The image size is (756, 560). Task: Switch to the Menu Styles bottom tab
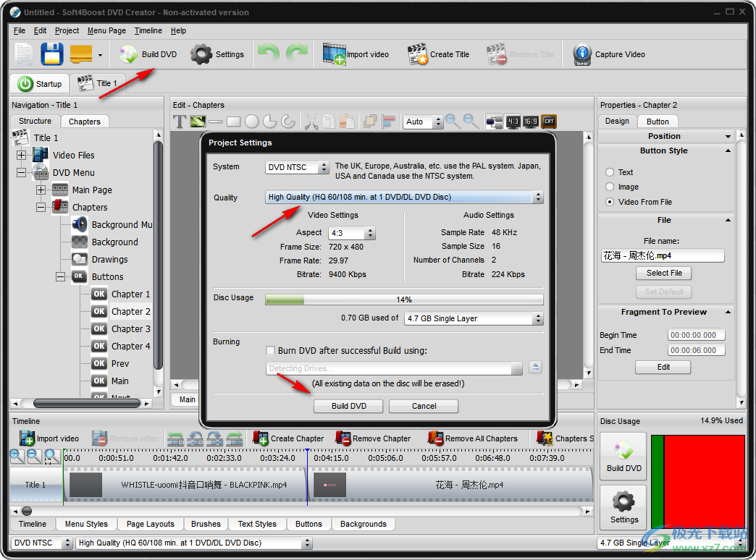86,524
